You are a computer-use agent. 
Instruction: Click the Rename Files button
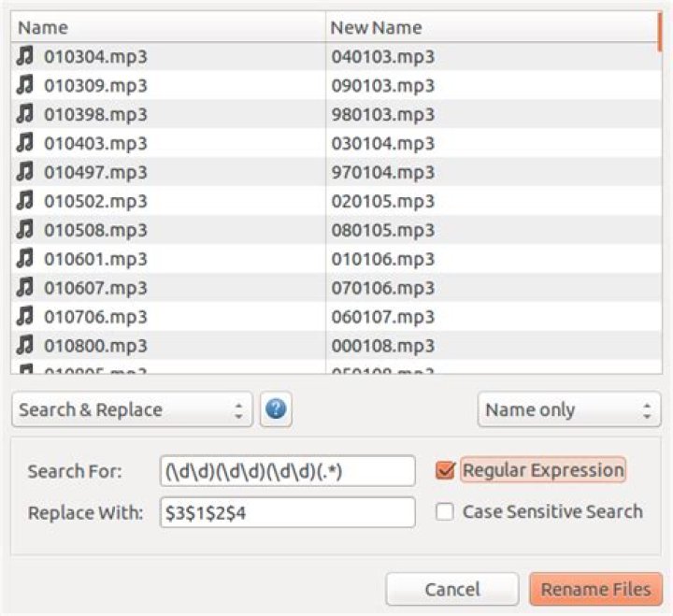point(596,590)
